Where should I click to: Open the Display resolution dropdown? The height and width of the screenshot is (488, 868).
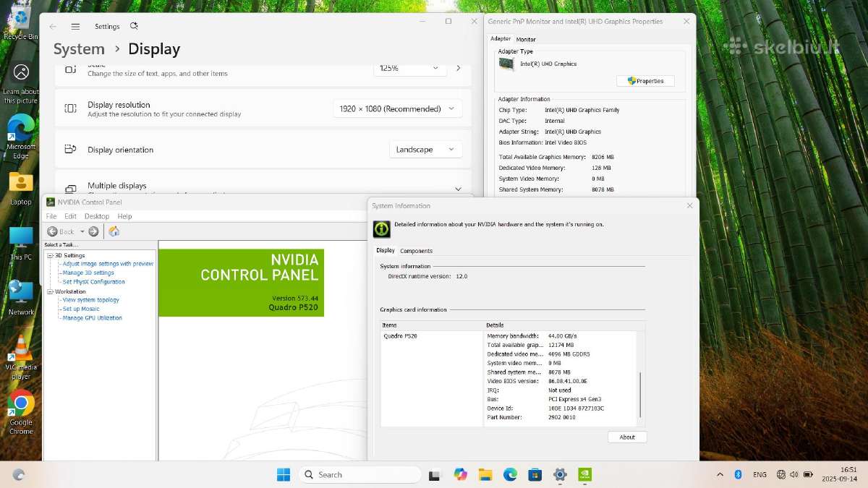398,108
